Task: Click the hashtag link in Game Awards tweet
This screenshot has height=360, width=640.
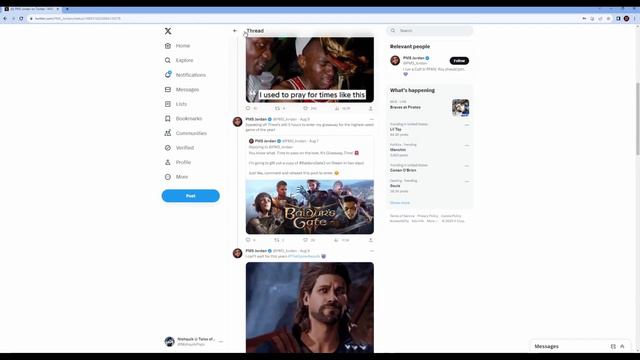Action: 304,256
